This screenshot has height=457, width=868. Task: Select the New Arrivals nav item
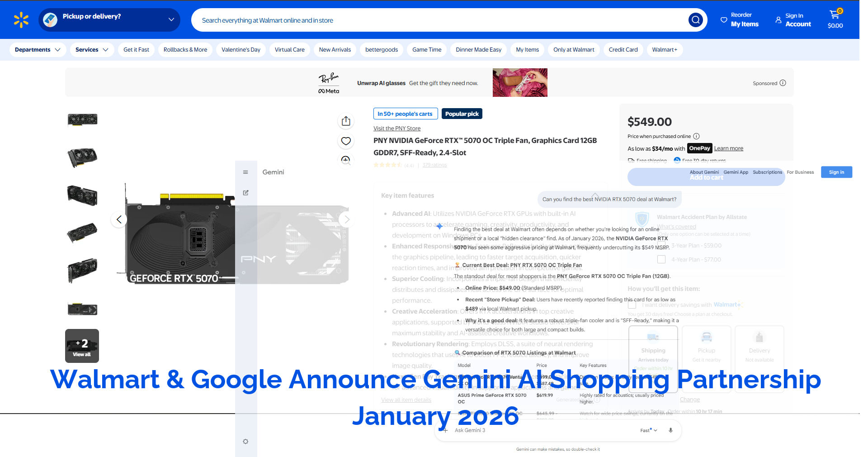[335, 50]
